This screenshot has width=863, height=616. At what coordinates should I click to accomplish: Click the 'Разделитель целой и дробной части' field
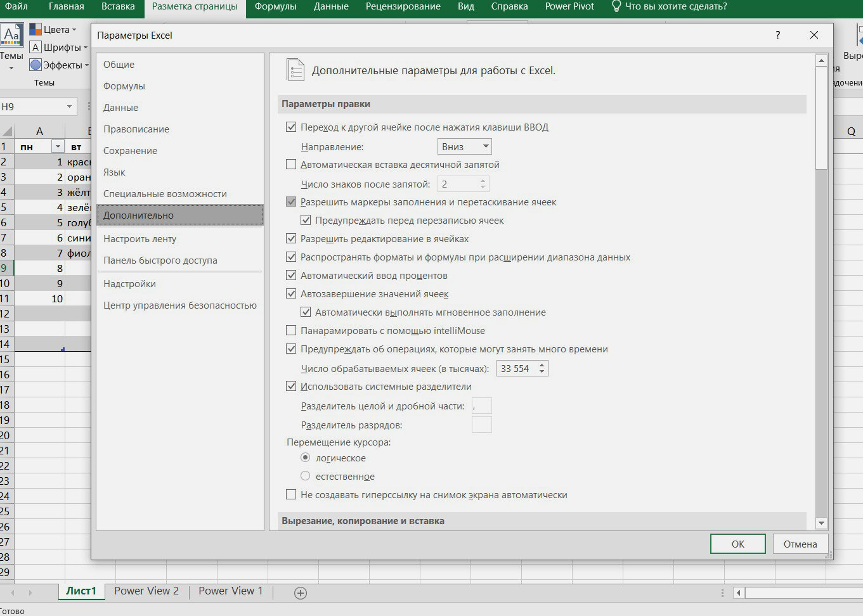click(x=482, y=406)
